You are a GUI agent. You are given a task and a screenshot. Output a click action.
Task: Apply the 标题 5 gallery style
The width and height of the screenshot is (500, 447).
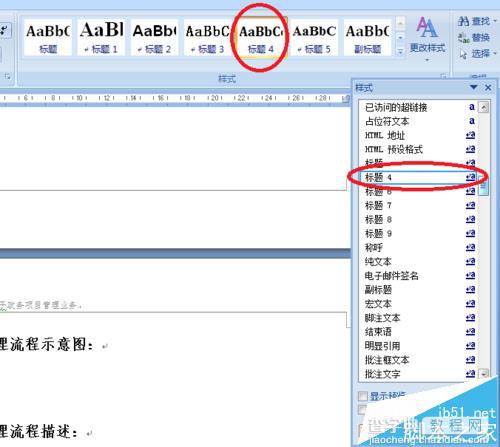tap(314, 37)
